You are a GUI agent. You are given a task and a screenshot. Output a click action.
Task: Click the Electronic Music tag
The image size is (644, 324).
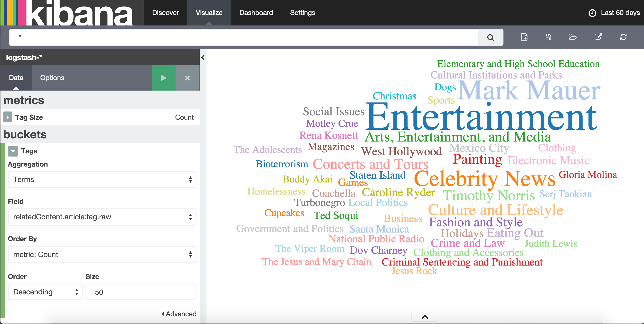click(548, 160)
